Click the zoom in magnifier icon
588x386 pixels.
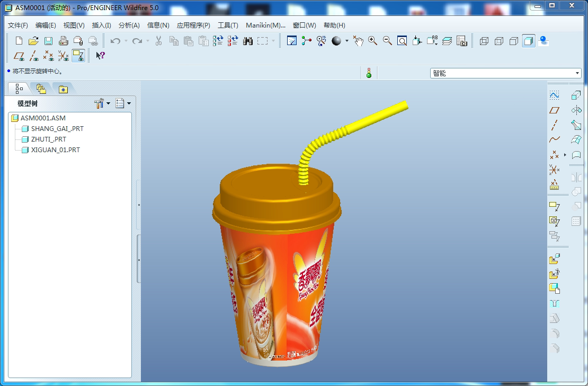(x=372, y=40)
